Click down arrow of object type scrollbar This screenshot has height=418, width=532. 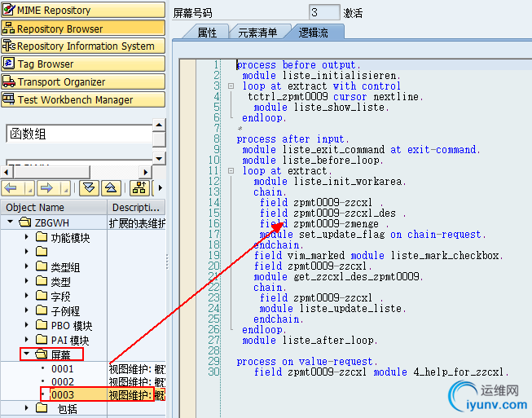159,158
